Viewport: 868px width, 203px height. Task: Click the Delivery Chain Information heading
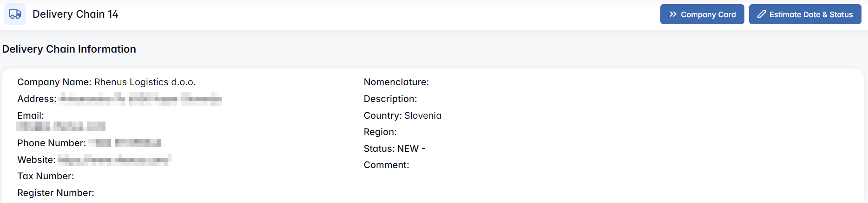coord(69,49)
